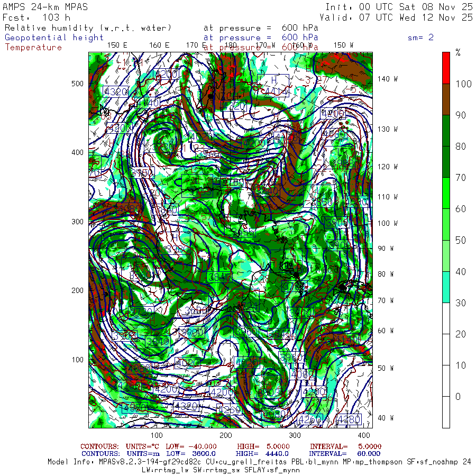Click the colorbar tick label 90

click(x=461, y=115)
